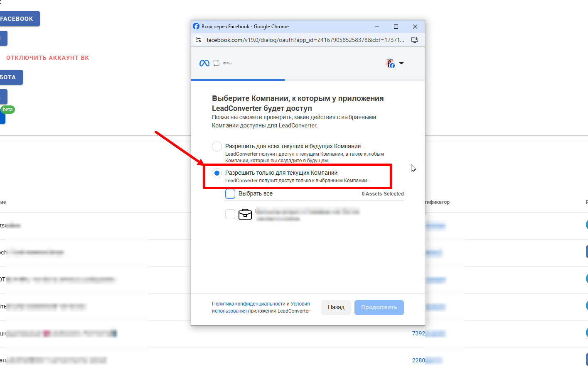
Task: Open the identifier link starting with 7392
Action: coord(418,333)
